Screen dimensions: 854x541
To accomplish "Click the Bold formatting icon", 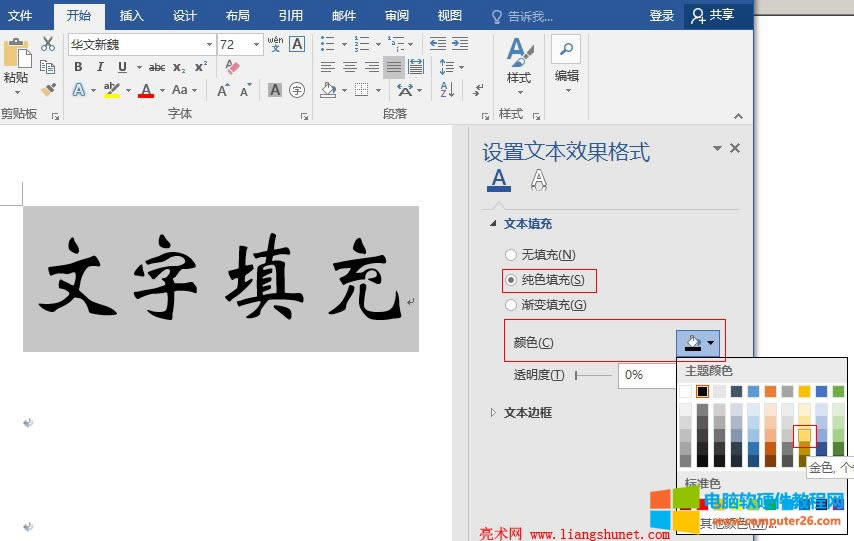I will [x=78, y=67].
